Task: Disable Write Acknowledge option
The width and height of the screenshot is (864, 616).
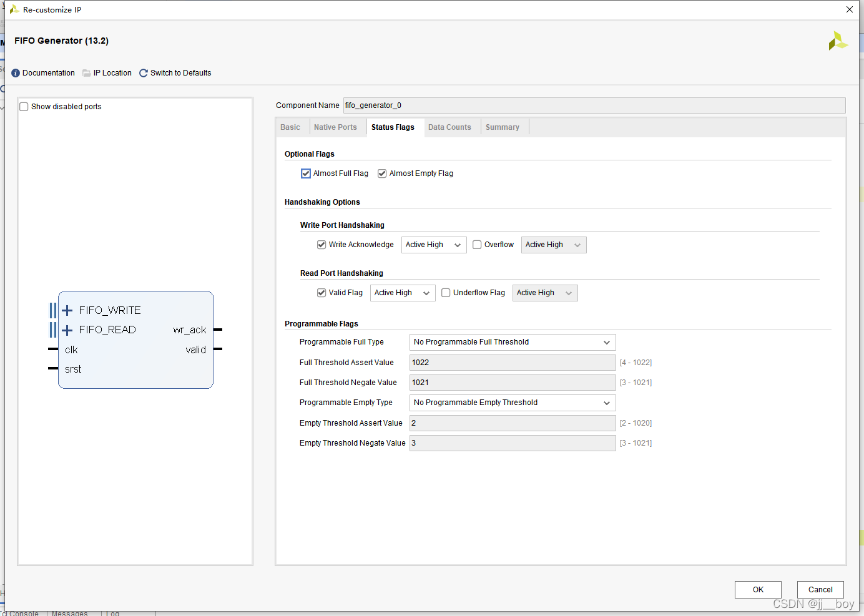Action: 322,245
